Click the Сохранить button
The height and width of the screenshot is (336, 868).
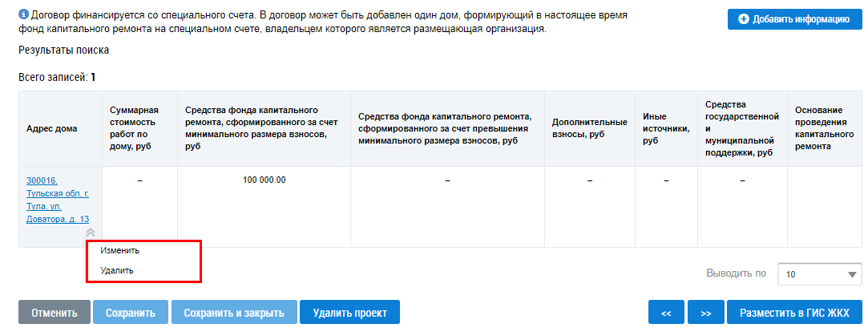[x=130, y=312]
